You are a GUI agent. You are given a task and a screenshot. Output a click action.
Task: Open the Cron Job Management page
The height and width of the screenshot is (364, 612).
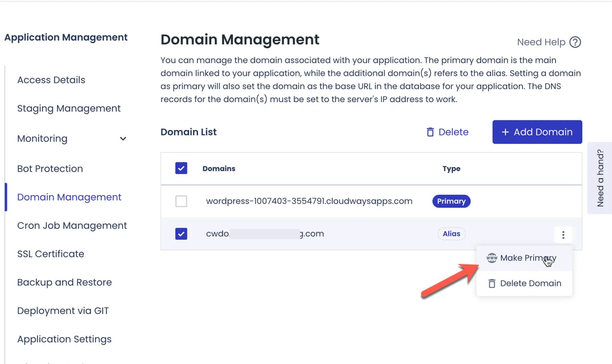click(72, 225)
